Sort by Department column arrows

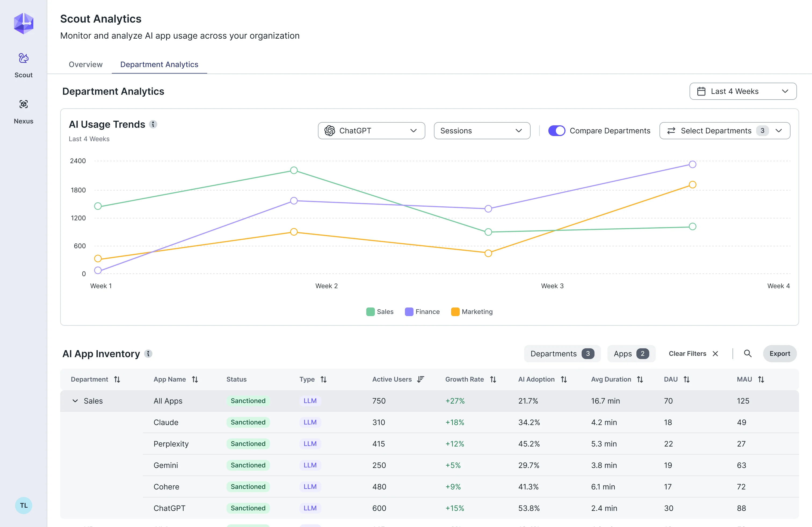117,379
